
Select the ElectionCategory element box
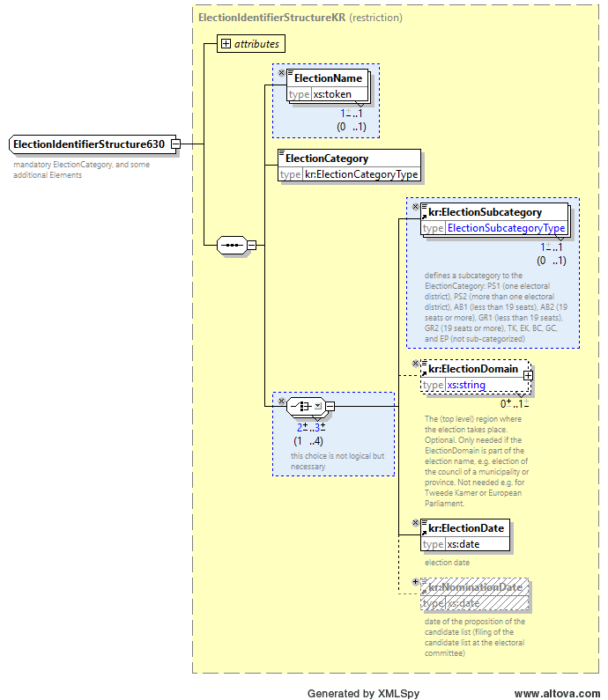pyautogui.click(x=349, y=166)
